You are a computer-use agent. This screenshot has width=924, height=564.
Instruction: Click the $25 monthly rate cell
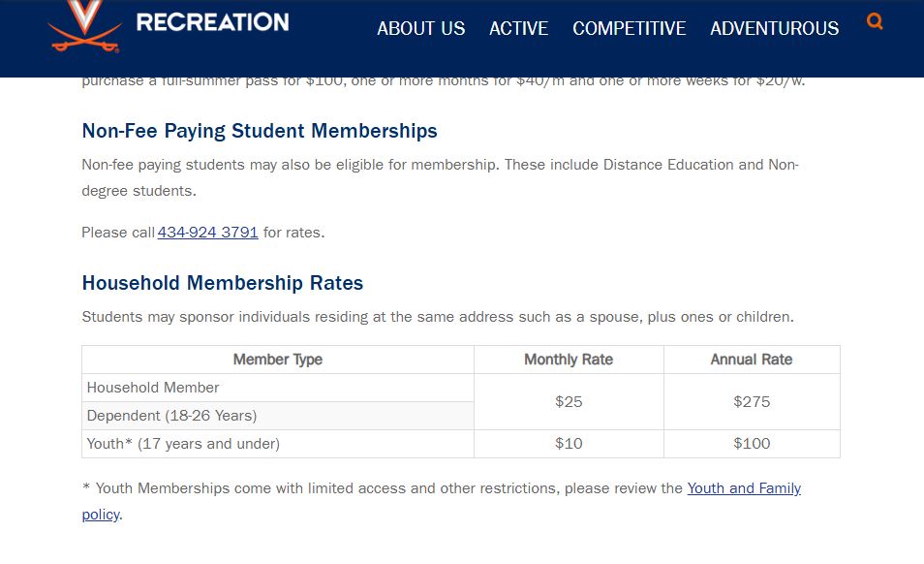(x=569, y=402)
